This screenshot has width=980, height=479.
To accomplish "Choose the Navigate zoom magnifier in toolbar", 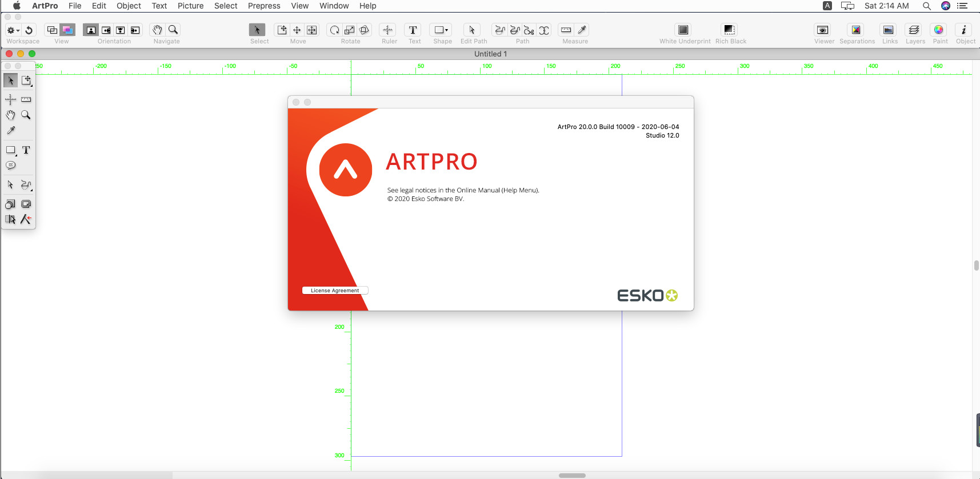I will [173, 30].
